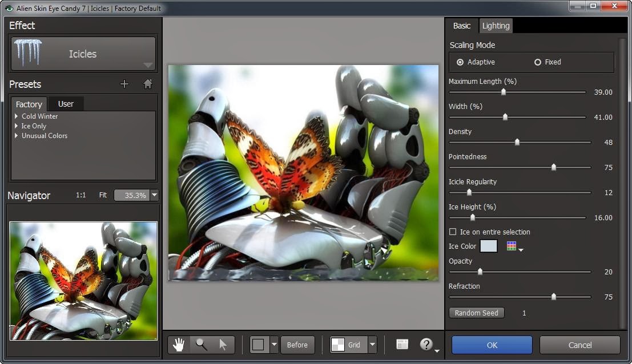The height and width of the screenshot is (364, 632).
Task: Maximize the Eye Candy window
Action: (593, 6)
